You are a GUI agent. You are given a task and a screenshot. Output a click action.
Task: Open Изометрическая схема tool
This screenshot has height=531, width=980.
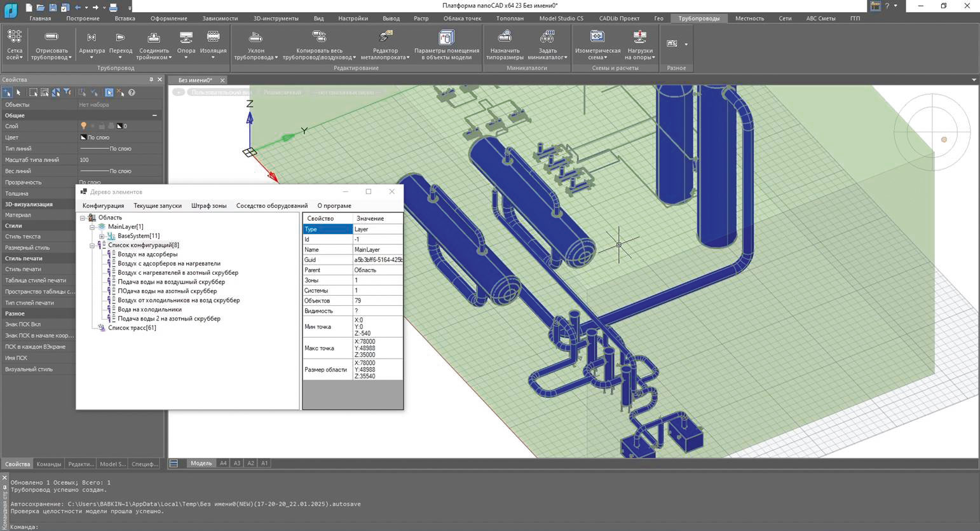(x=597, y=44)
